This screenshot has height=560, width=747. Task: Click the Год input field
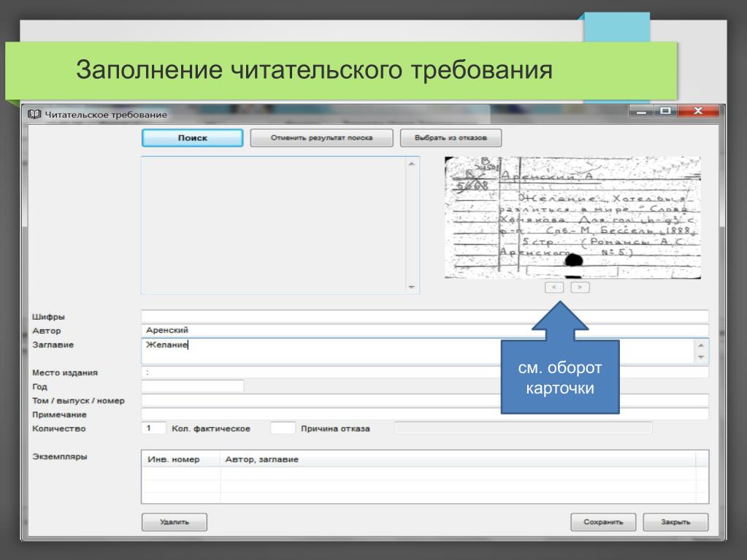193,386
